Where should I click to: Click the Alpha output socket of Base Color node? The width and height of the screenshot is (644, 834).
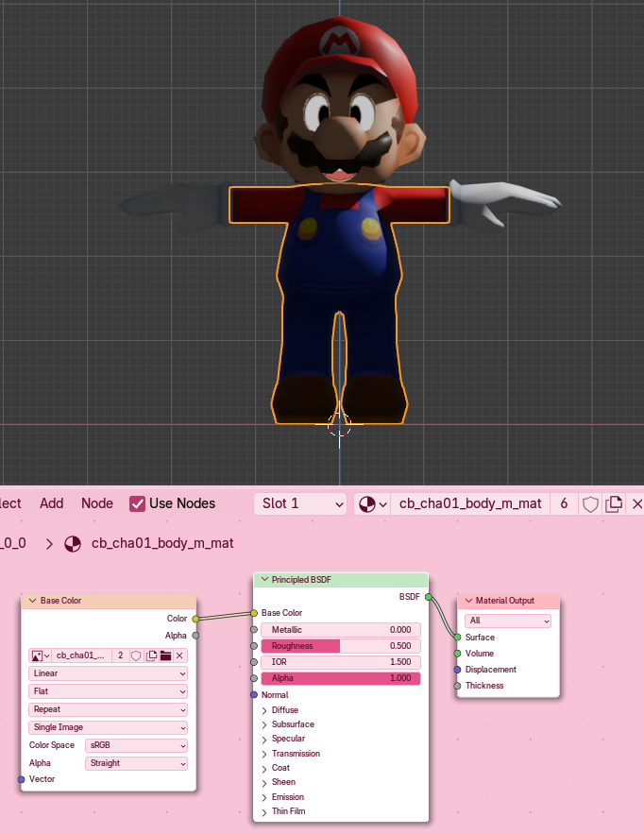tap(195, 636)
